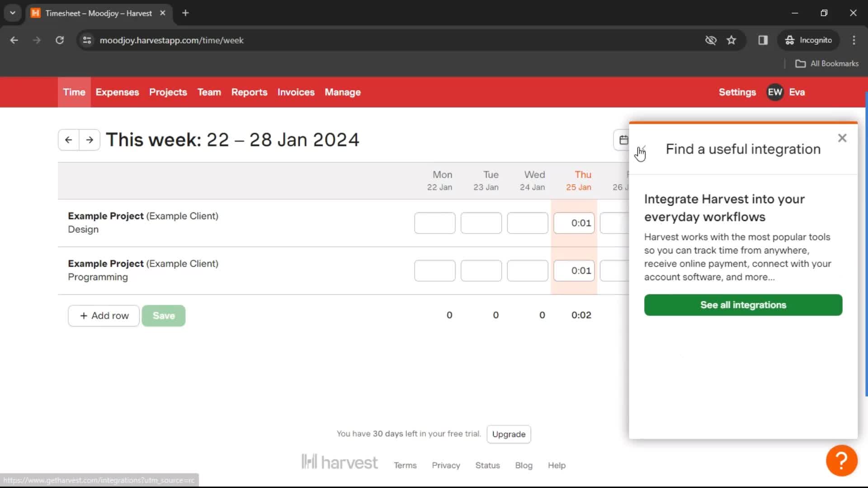868x488 pixels.
Task: Click the third-party cookies blocked eye icon
Action: [711, 40]
